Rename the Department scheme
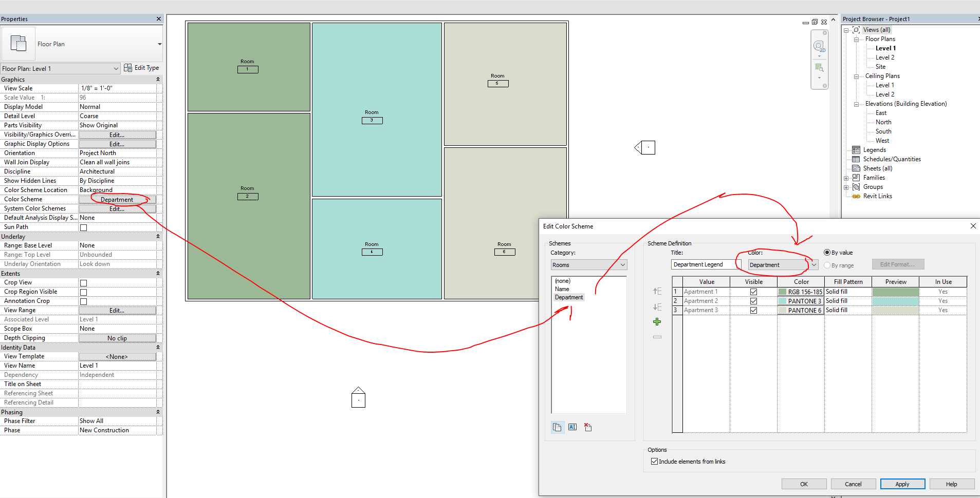 [x=572, y=427]
